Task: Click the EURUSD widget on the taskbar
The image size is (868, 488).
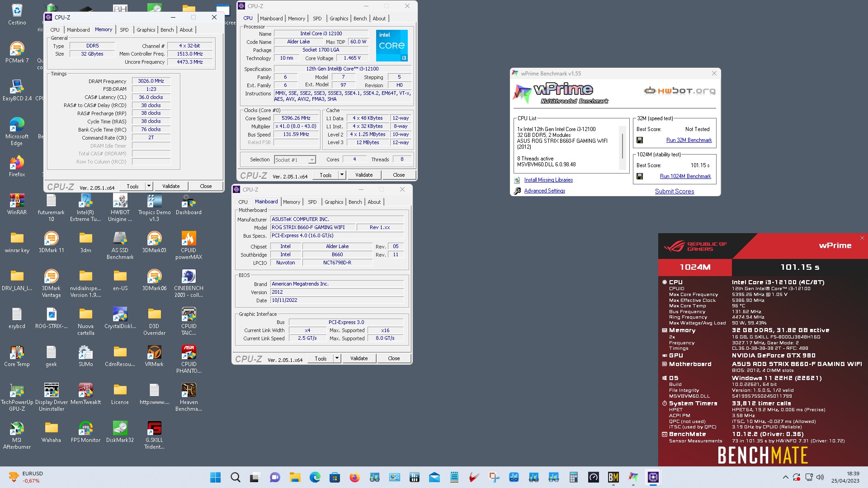Action: coord(26,477)
